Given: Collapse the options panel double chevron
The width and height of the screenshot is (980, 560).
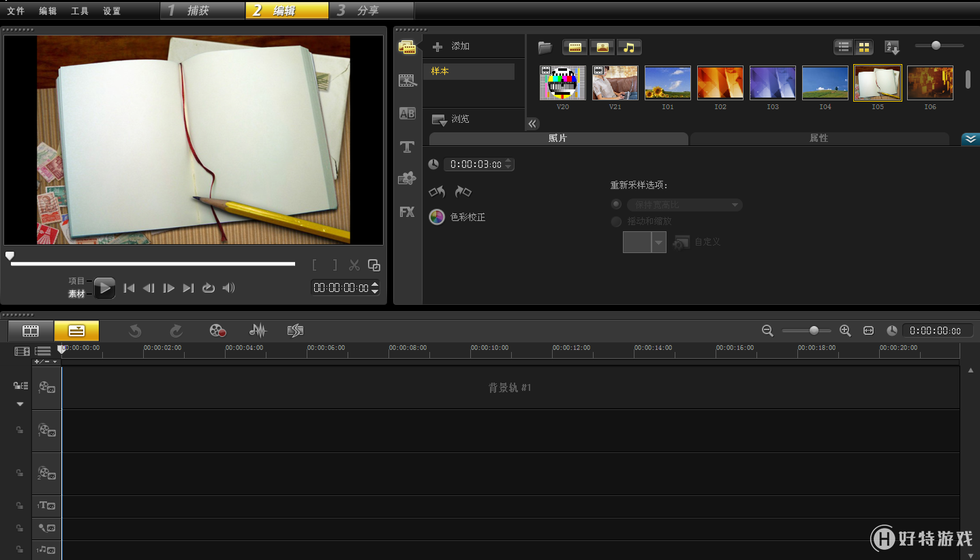Looking at the screenshot, I should 970,139.
